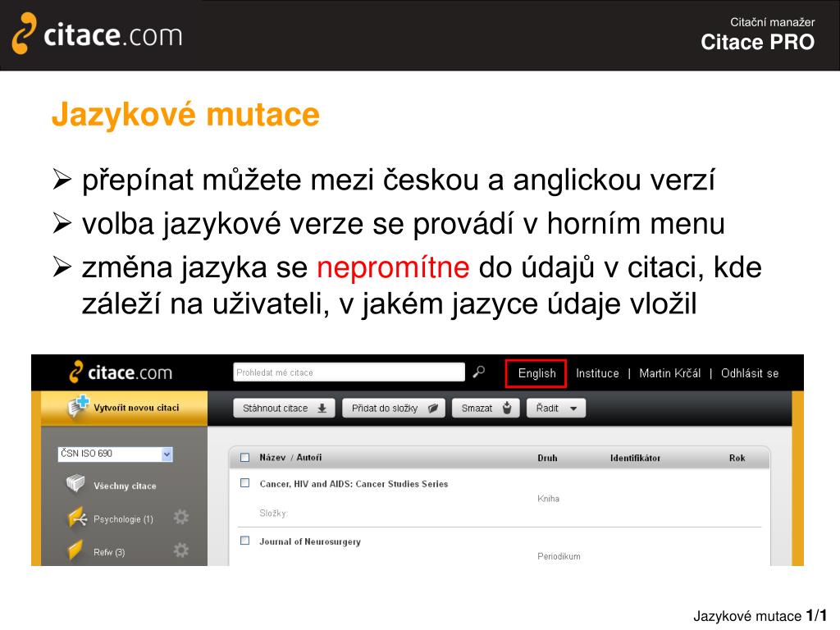Open Journal of Neurosurgery citation title
The image size is (840, 630).
[x=309, y=541]
